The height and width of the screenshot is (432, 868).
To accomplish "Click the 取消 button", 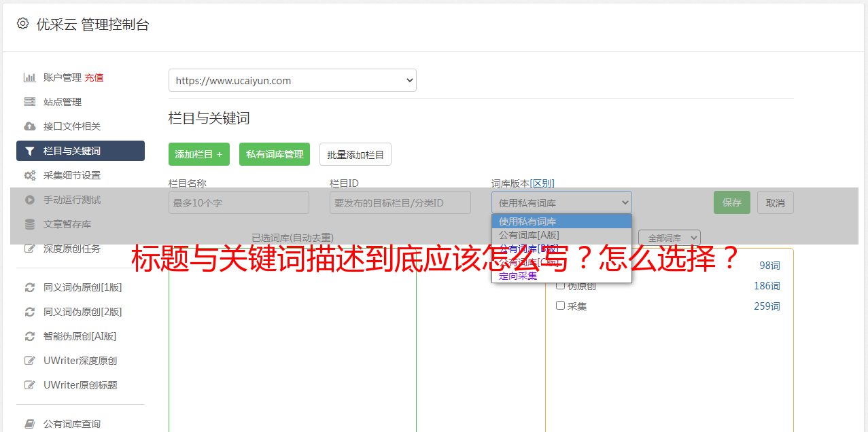I will tap(776, 202).
